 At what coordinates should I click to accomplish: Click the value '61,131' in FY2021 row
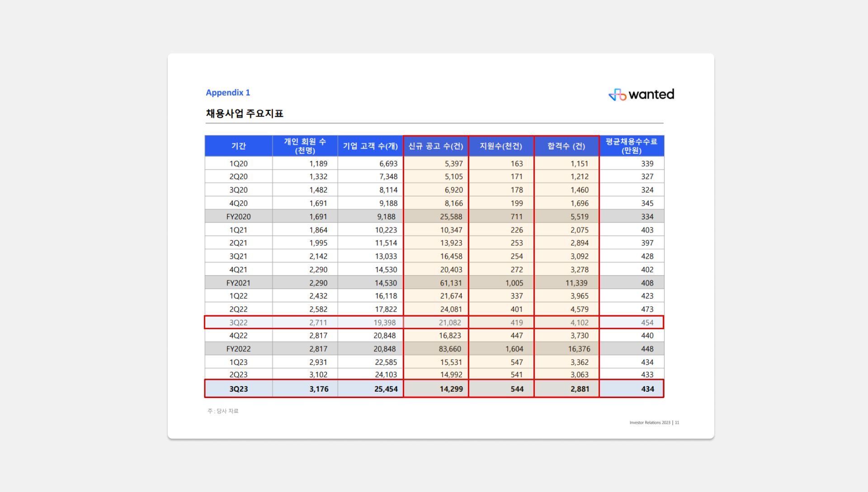451,283
